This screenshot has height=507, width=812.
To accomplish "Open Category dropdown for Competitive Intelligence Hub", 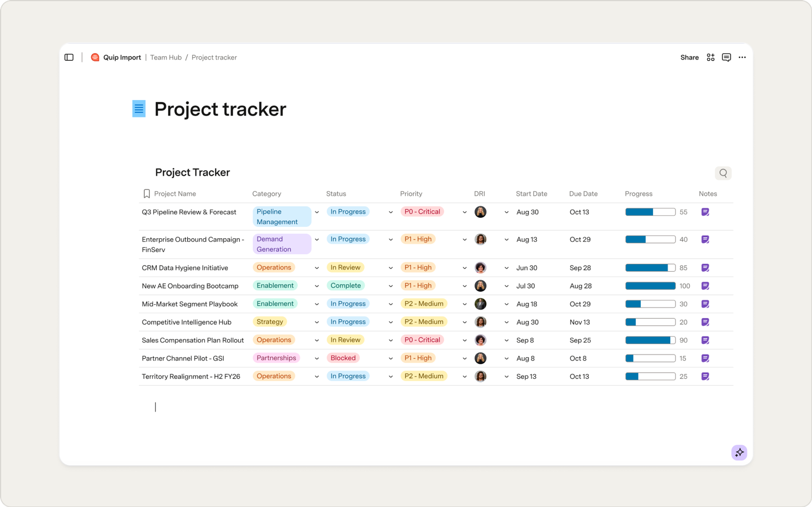I will tap(317, 322).
